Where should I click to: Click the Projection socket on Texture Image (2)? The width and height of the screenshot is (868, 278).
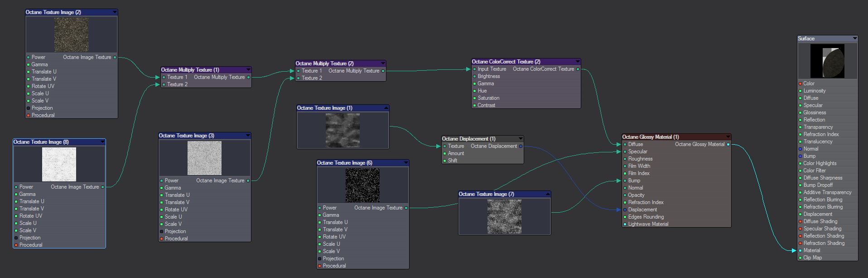[29, 108]
